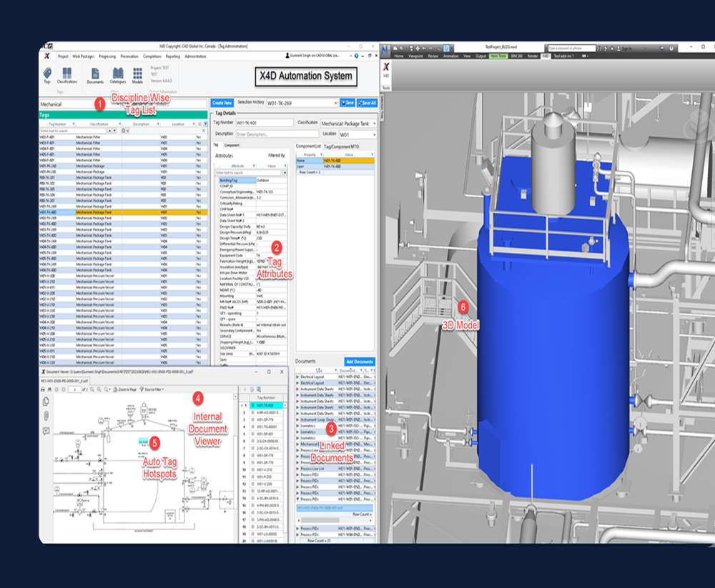Click the up arrow search-previous button in tag list
This screenshot has height=588, width=715.
(x=109, y=131)
